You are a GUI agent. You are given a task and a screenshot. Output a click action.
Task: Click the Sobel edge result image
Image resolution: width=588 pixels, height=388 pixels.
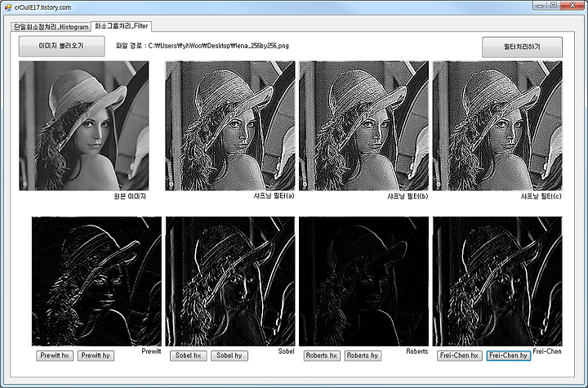(229, 281)
